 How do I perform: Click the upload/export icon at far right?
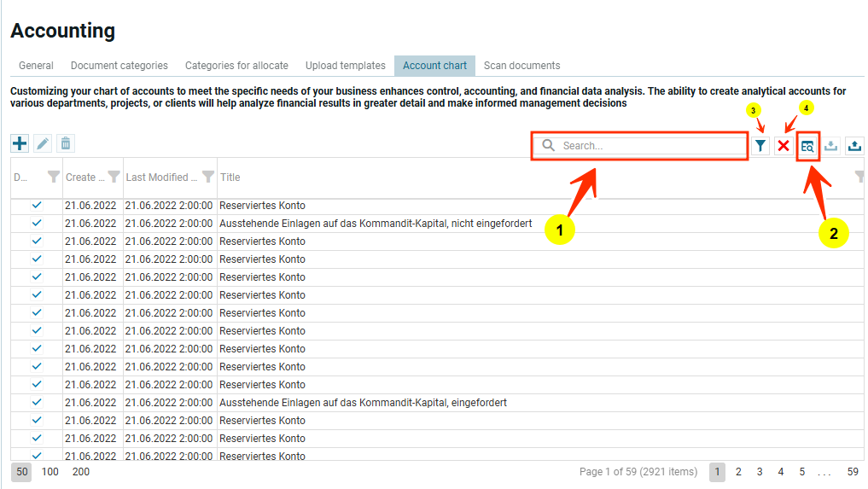click(853, 146)
